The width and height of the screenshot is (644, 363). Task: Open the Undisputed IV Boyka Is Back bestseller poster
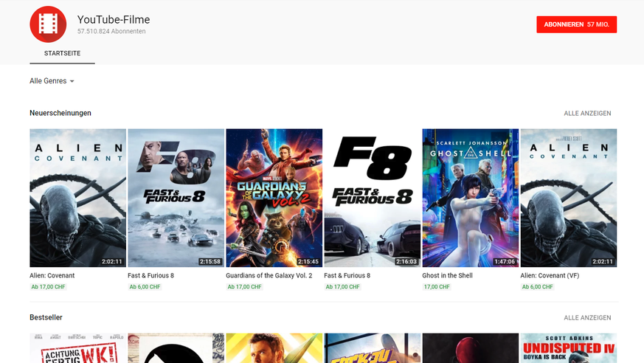[569, 348]
